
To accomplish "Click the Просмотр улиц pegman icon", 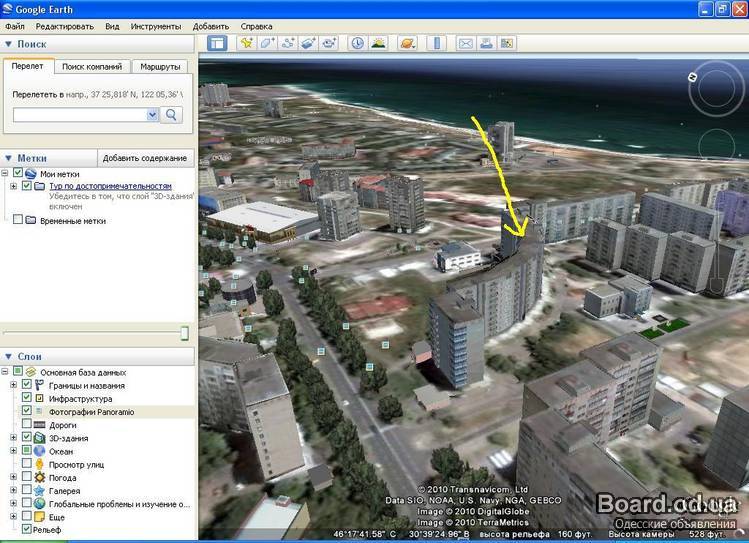I will pyautogui.click(x=39, y=464).
